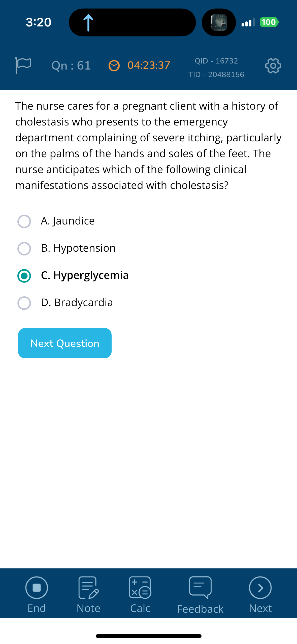Select answer C. Hyperglycemia
Screen dimensions: 297x644
coord(73,276)
